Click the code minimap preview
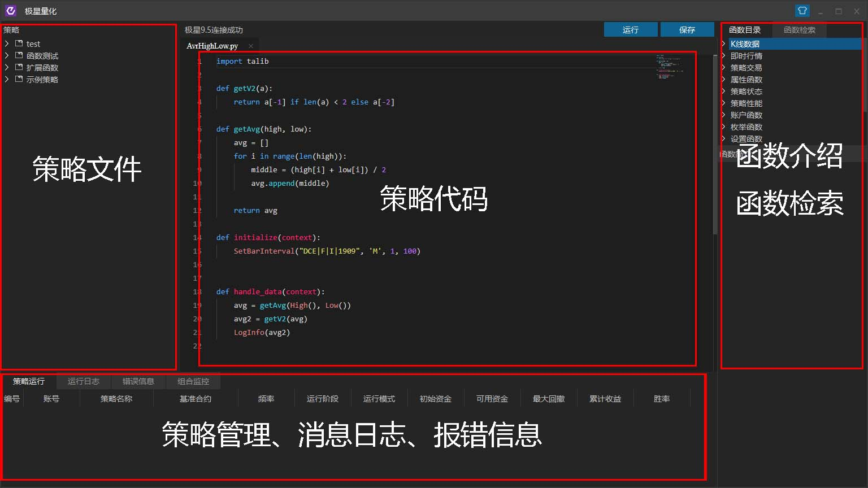The width and height of the screenshot is (868, 488). [x=669, y=66]
